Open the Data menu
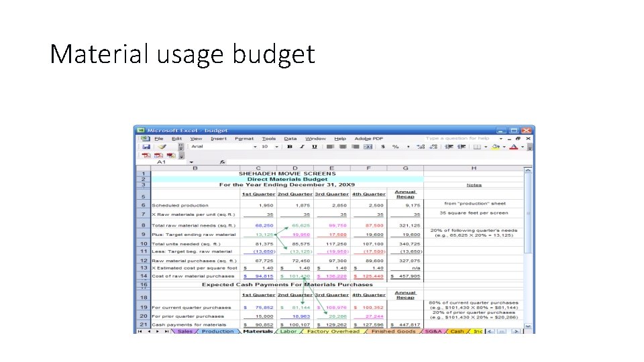This screenshot has width=644, height=362. click(290, 139)
